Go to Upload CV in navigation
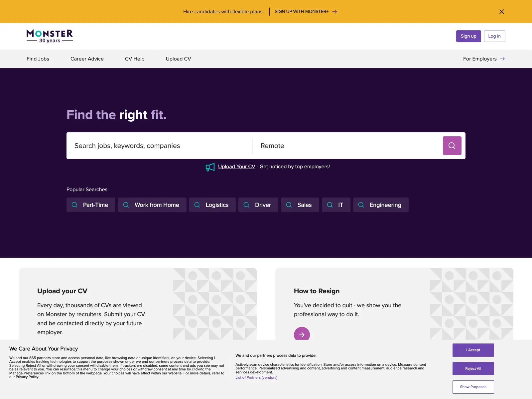 tap(179, 59)
